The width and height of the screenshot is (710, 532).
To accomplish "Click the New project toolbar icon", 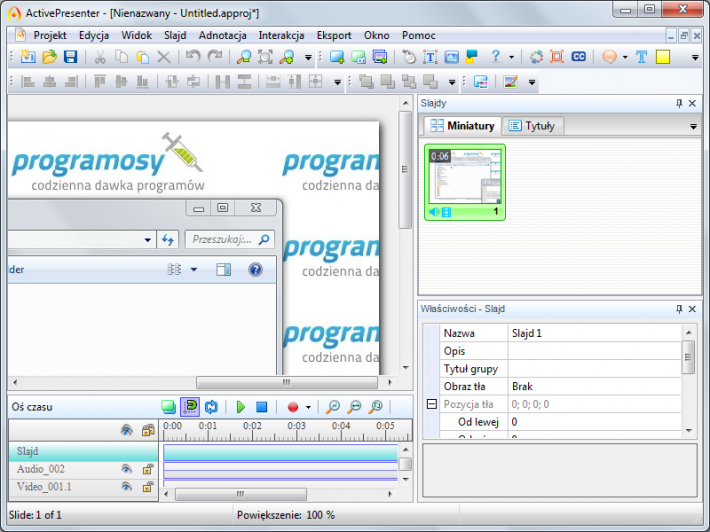I will click(x=28, y=57).
